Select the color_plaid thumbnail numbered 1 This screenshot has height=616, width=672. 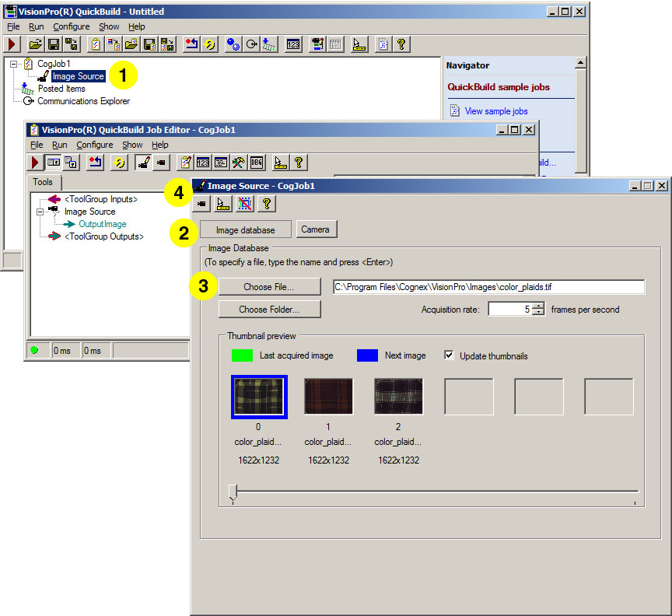tap(328, 396)
